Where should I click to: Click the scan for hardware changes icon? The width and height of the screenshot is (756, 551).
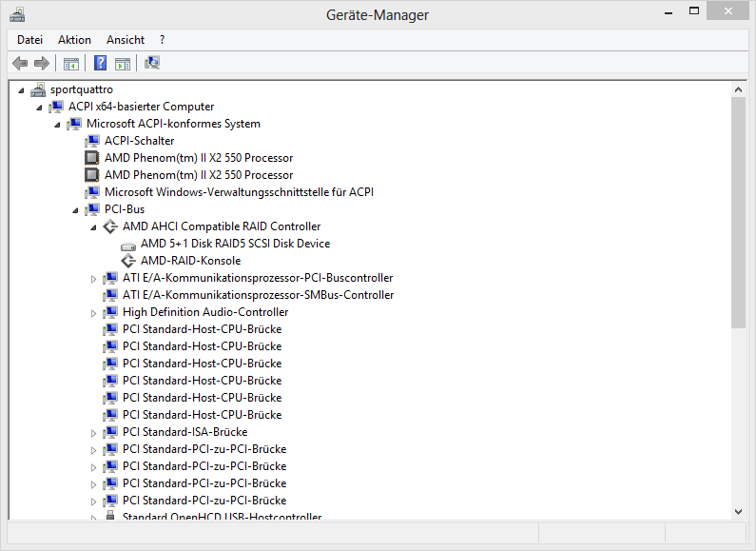pos(152,63)
